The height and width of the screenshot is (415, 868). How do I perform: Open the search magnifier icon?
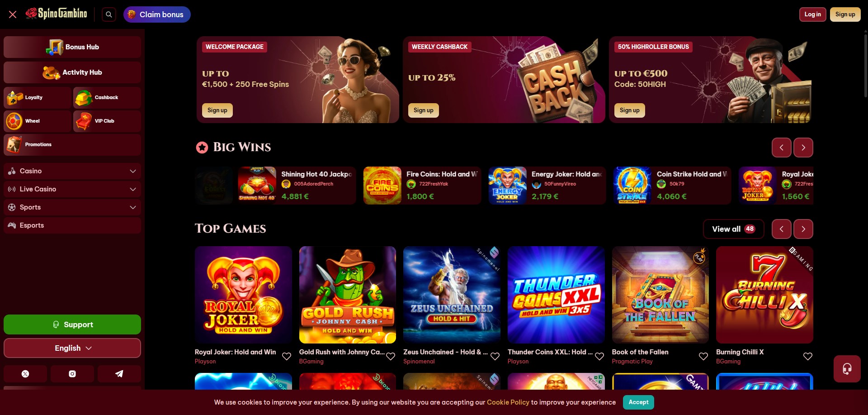pyautogui.click(x=108, y=14)
